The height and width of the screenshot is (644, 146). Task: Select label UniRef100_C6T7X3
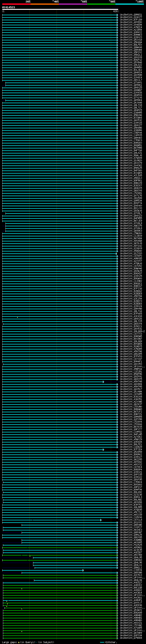pyautogui.click(x=131, y=334)
